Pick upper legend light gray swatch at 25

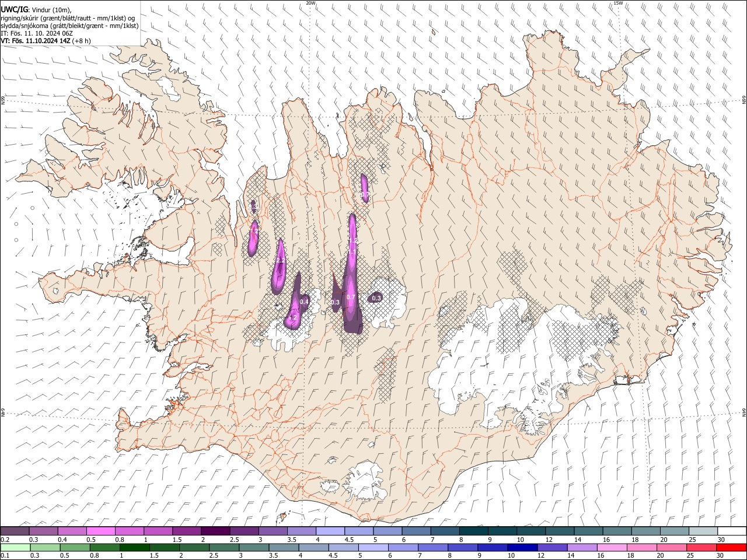point(702,531)
